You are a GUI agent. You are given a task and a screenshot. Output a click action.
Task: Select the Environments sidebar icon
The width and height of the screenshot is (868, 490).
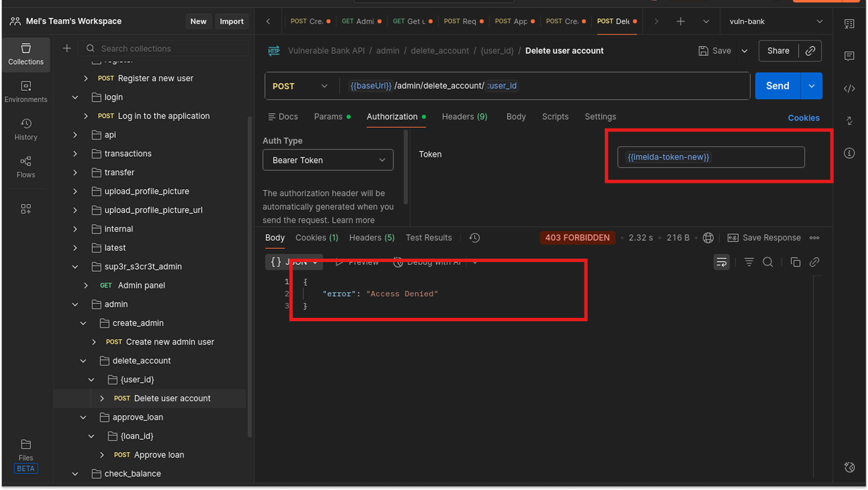[x=26, y=91]
